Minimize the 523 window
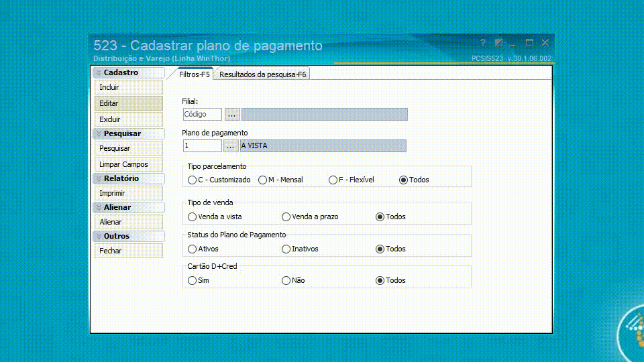Viewport: 644px width, 362px height. click(513, 44)
